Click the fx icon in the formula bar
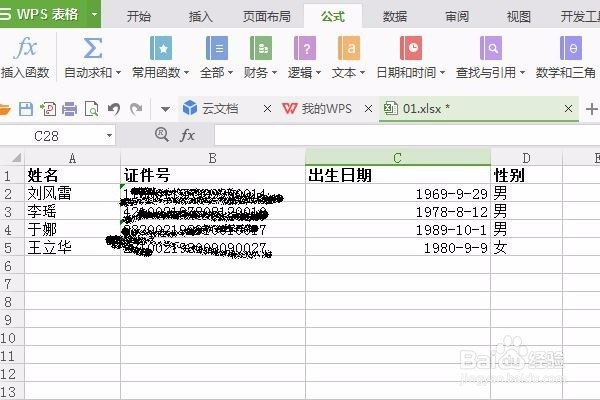 click(188, 135)
